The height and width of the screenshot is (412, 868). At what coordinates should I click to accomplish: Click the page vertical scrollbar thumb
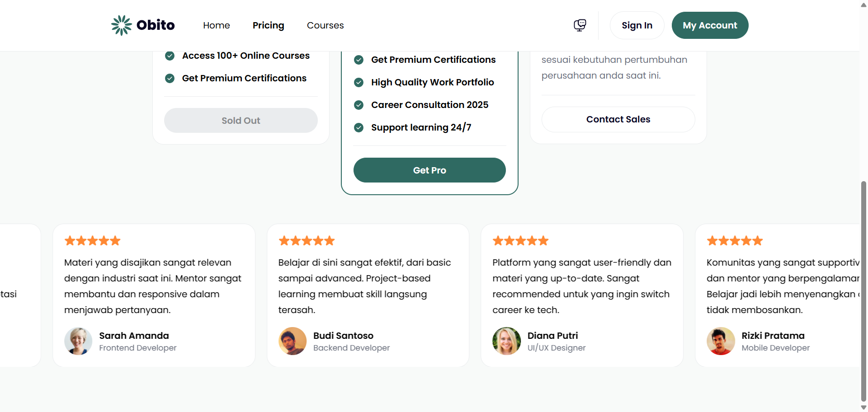click(863, 289)
